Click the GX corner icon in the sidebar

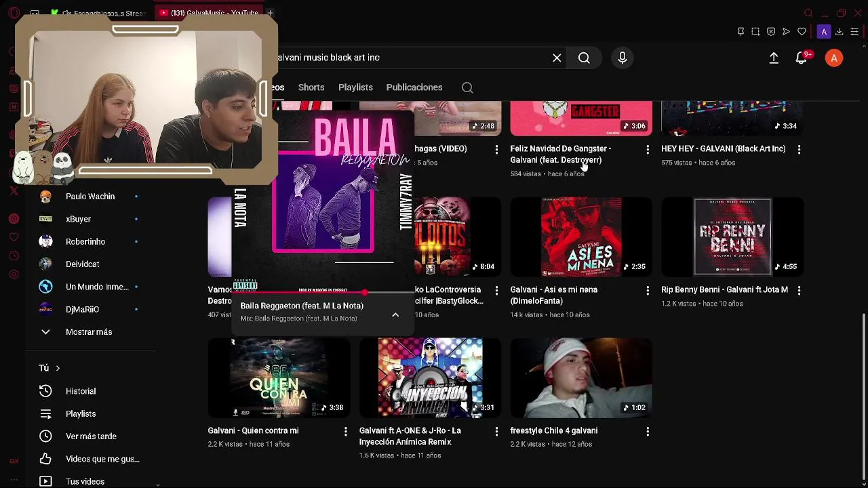click(x=14, y=462)
